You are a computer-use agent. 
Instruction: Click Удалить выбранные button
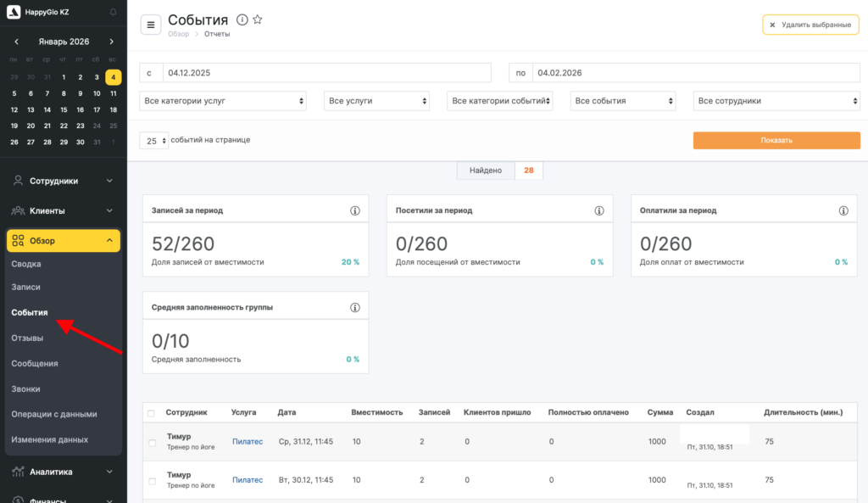coord(810,25)
